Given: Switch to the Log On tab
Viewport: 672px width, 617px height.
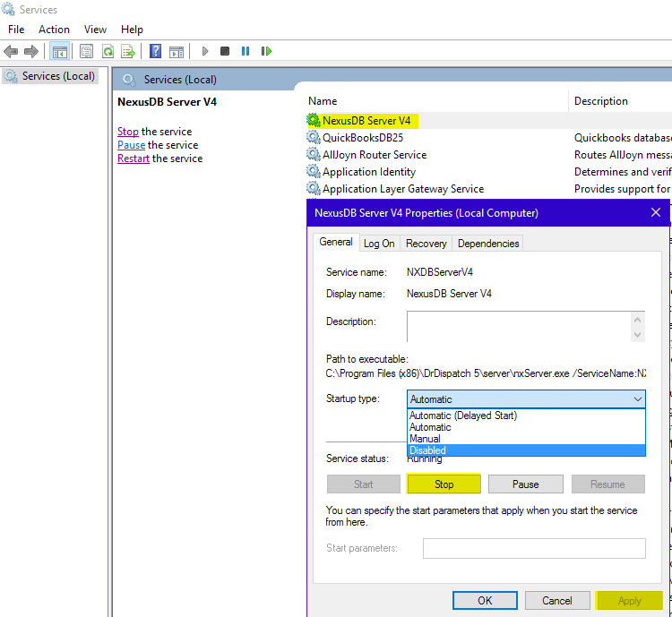Looking at the screenshot, I should 379,244.
